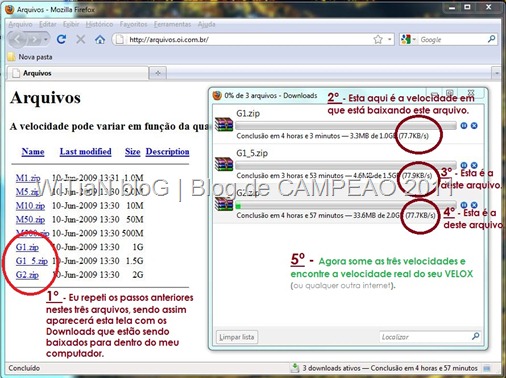This screenshot has width=506, height=378.
Task: Click the Downloads search magnifier icon
Action: 475,336
